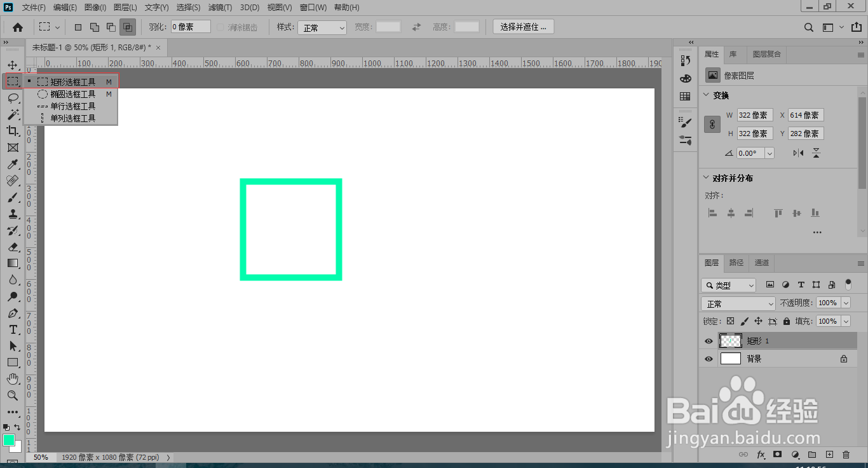
Task: Open fx layer style menu
Action: coord(761,455)
